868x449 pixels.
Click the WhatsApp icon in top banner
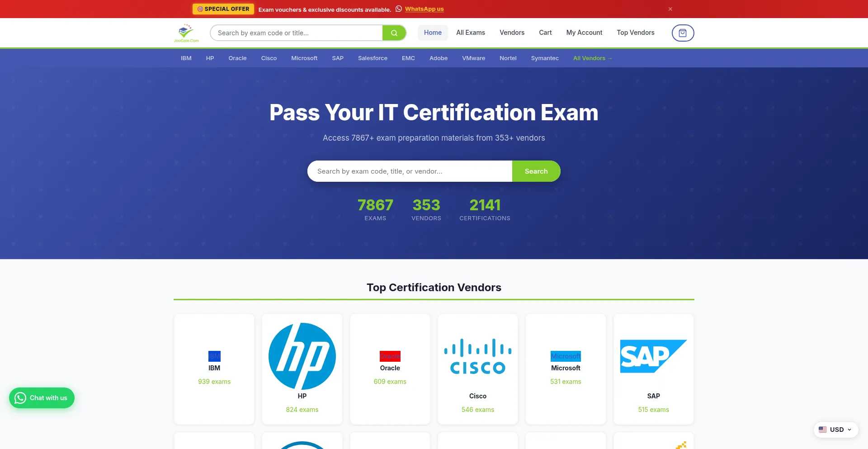point(399,9)
